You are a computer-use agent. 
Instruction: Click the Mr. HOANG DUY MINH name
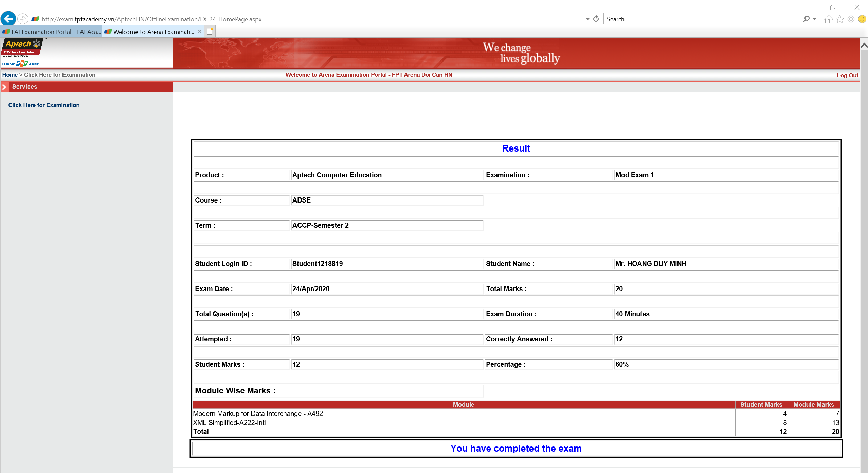651,264
